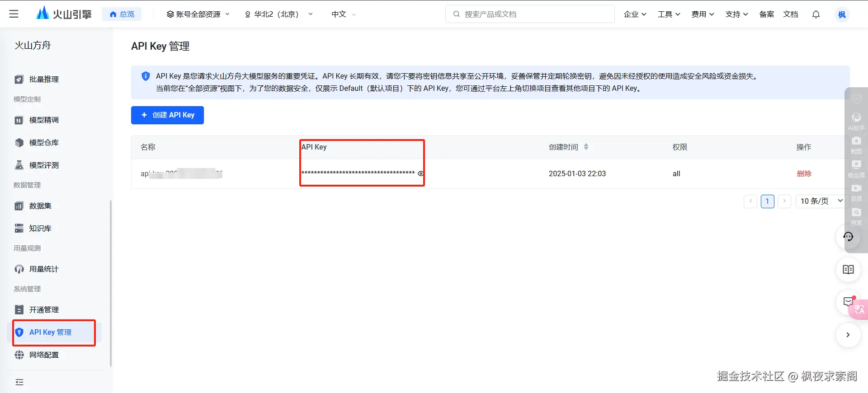Viewport: 868px width, 393px height.
Task: Click the creation time 2025-01-03 22:03
Action: point(577,173)
